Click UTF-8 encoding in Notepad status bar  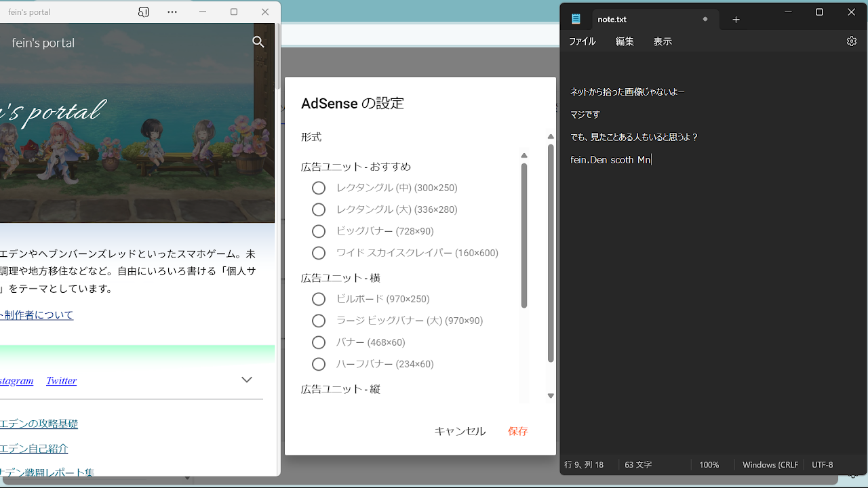(x=823, y=465)
